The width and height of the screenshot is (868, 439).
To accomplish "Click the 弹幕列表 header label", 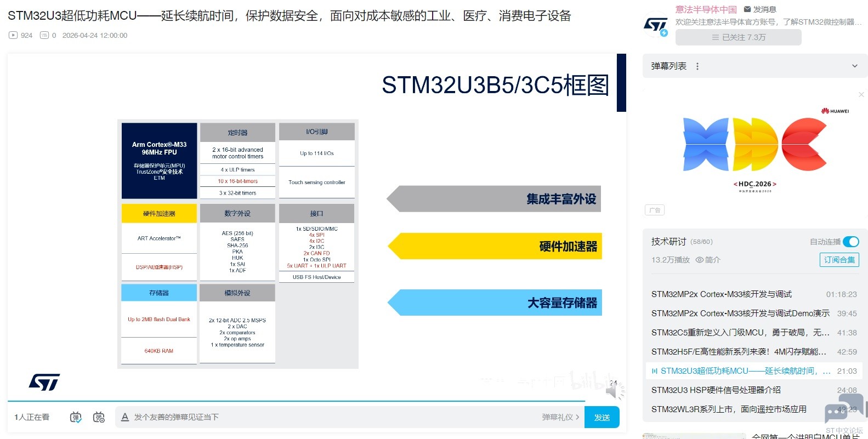I will (x=669, y=66).
